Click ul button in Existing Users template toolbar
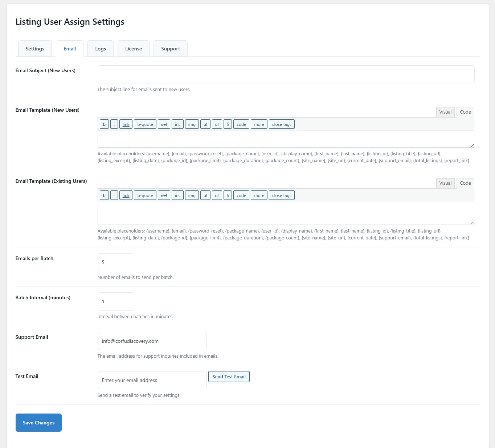 pos(205,196)
